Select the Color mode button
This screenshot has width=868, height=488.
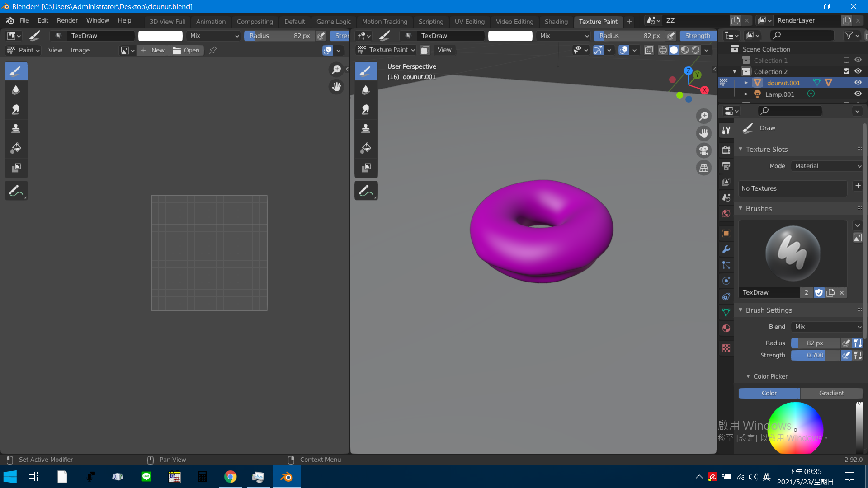(x=769, y=393)
